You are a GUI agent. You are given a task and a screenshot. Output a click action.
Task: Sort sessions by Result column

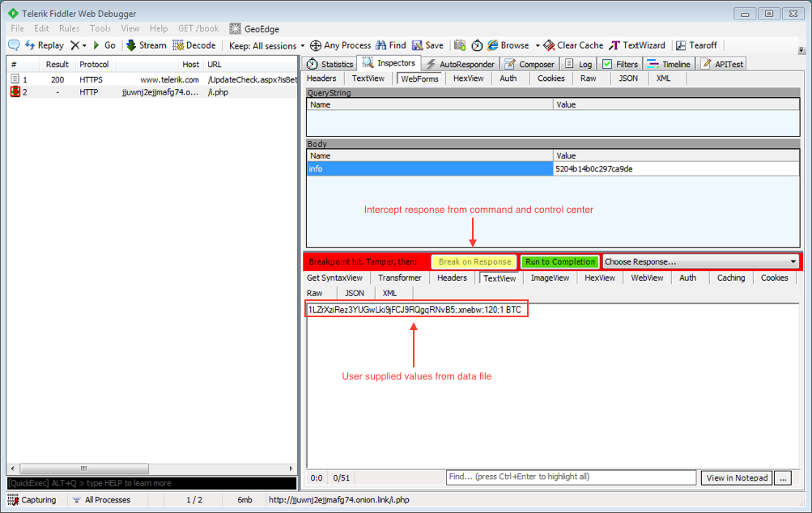(57, 64)
